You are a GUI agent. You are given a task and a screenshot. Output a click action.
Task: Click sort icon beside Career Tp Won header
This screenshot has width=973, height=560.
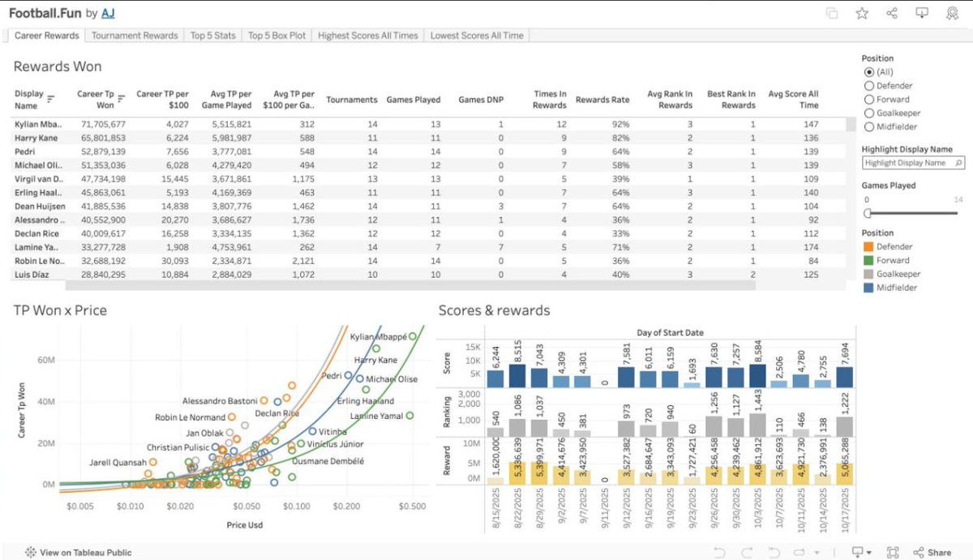coord(122,99)
